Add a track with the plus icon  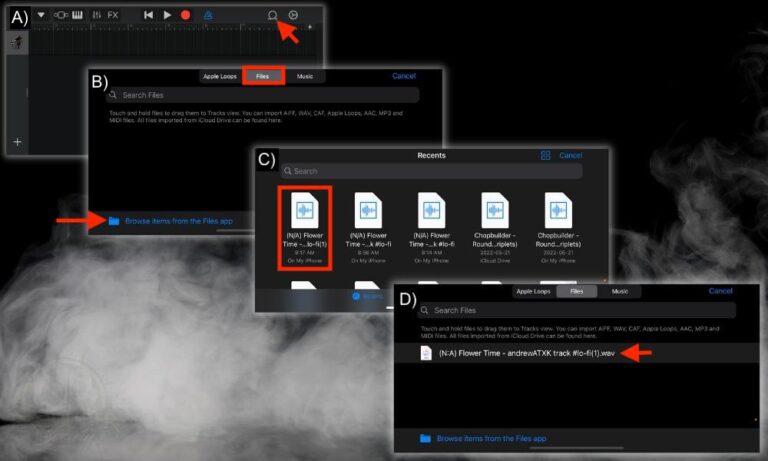click(x=17, y=142)
